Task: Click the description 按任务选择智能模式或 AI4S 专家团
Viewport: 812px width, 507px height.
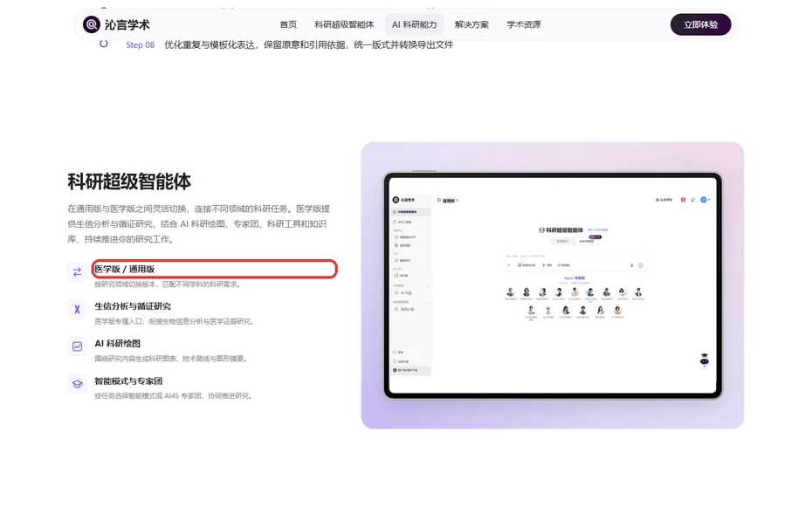Action: [x=174, y=396]
